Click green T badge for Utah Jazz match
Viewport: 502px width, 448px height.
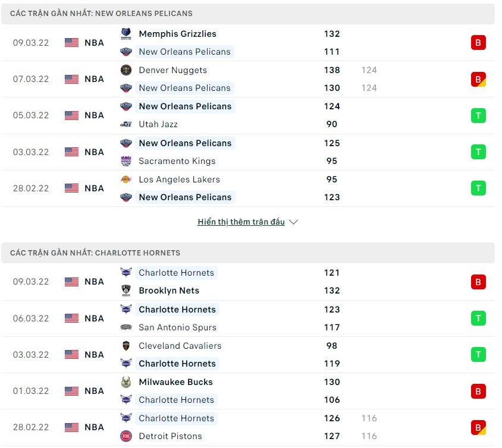[x=478, y=115]
